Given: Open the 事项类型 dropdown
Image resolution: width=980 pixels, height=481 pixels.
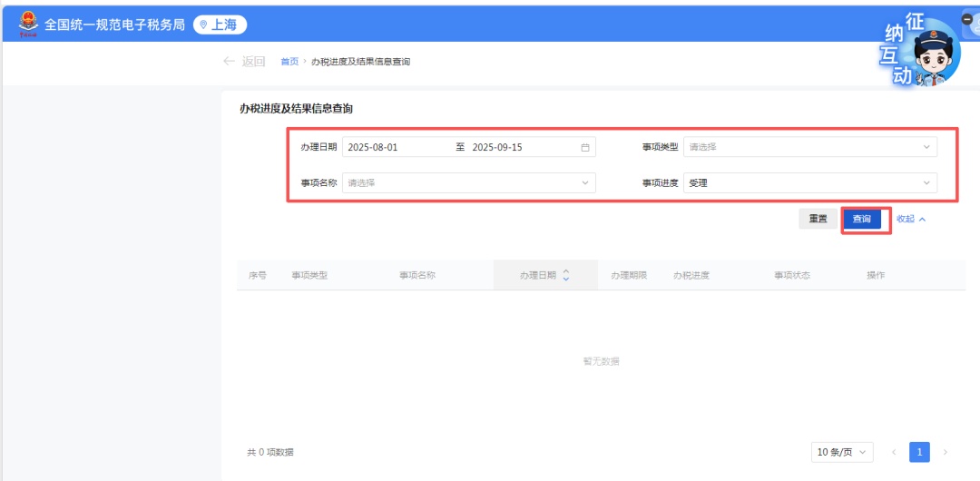Looking at the screenshot, I should [x=809, y=147].
